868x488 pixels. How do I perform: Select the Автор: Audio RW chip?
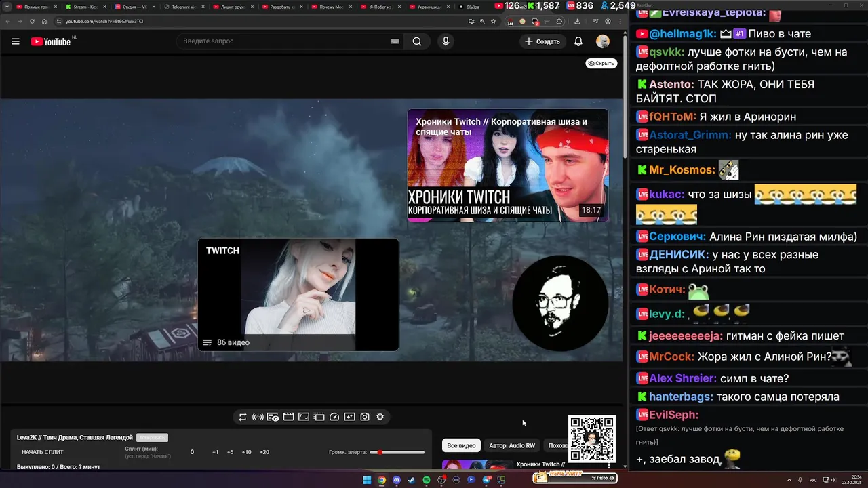point(512,445)
